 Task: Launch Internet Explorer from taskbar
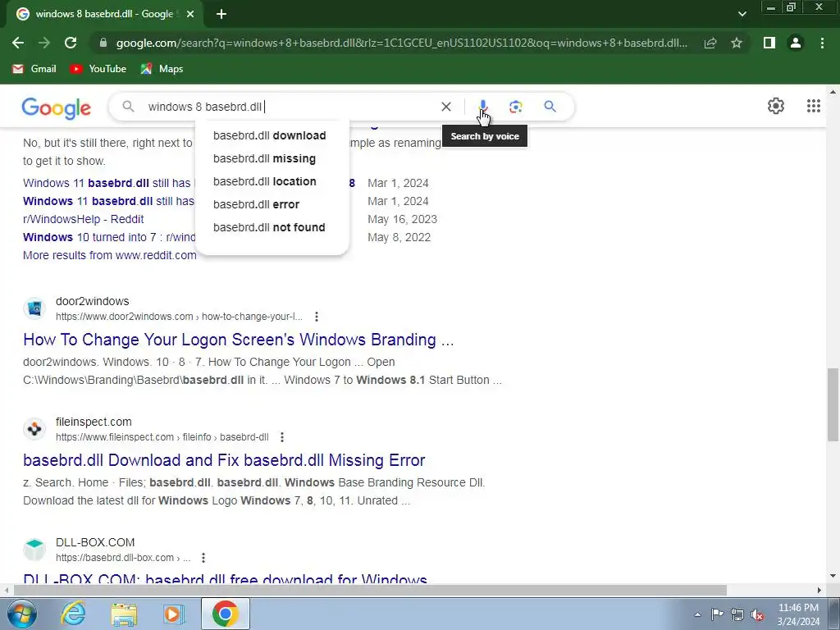pyautogui.click(x=73, y=614)
